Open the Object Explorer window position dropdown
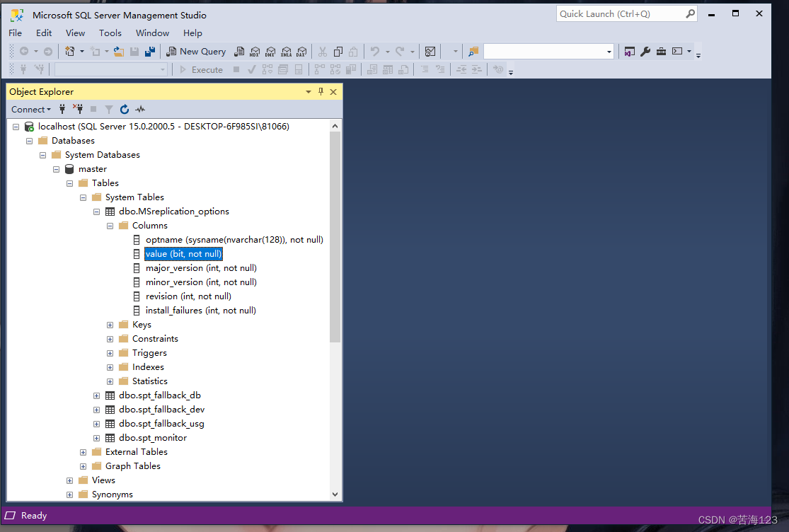789x532 pixels. point(308,91)
